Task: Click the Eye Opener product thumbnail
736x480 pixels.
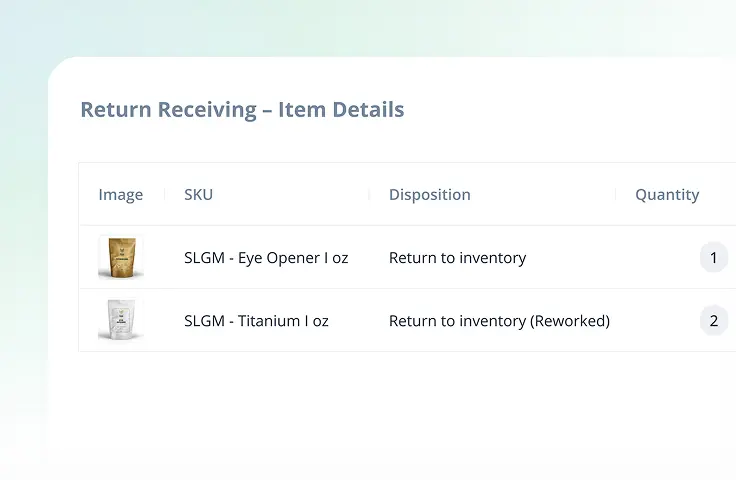Action: point(121,257)
